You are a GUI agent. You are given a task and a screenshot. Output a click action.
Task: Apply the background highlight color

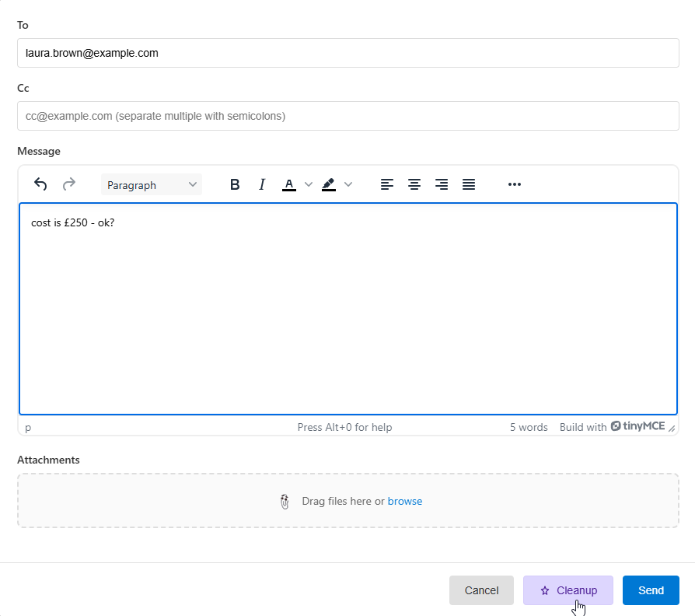coord(328,184)
